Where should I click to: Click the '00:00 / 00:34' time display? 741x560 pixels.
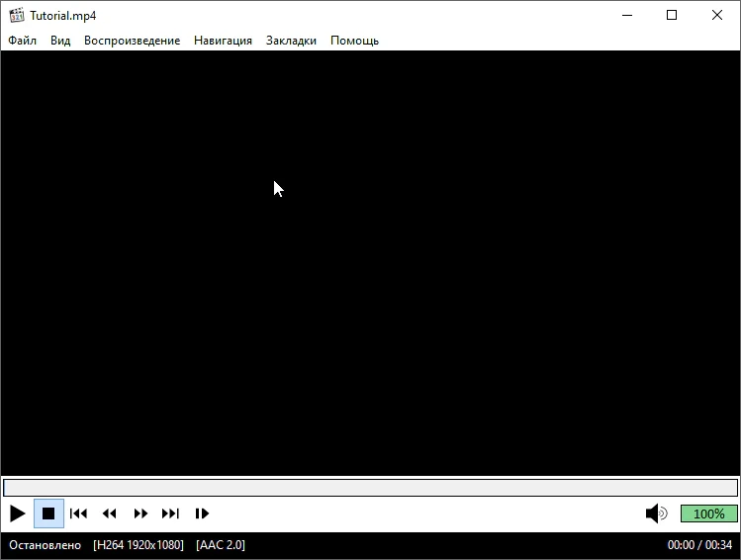699,545
